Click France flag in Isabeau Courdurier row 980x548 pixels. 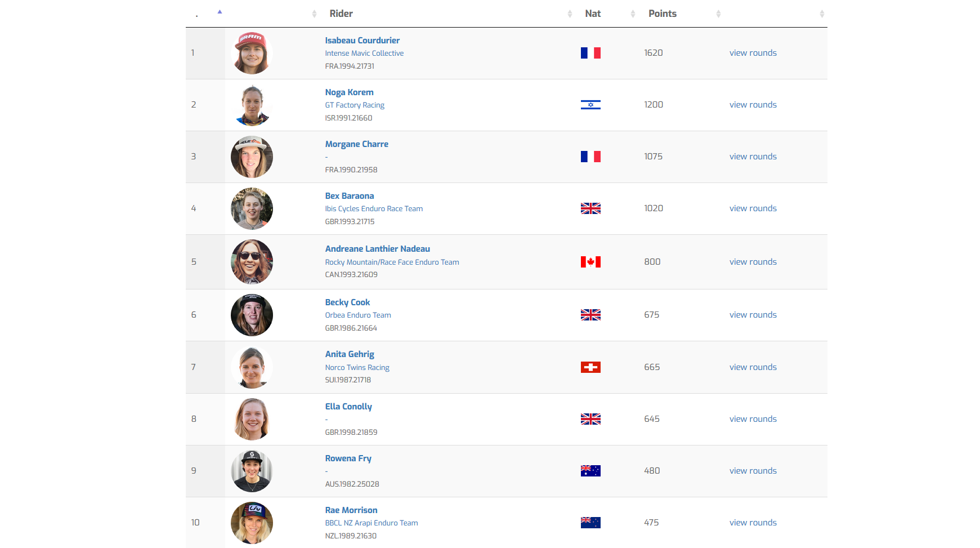[590, 53]
